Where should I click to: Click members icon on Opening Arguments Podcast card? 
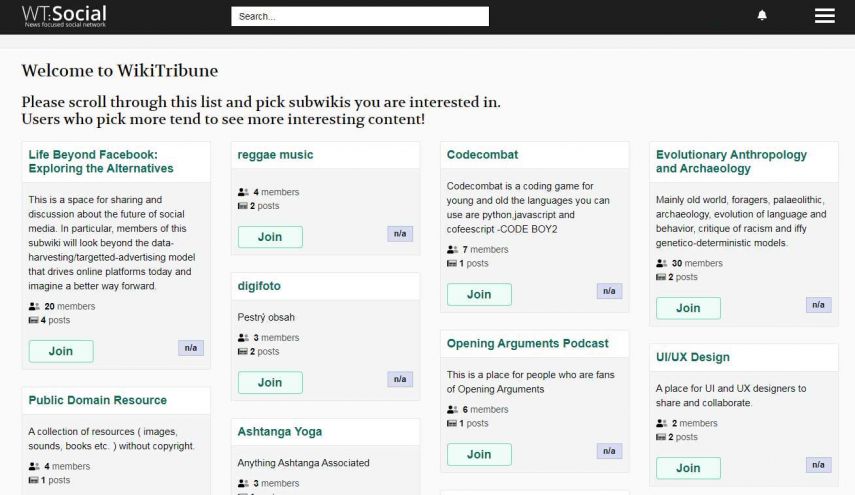click(453, 409)
